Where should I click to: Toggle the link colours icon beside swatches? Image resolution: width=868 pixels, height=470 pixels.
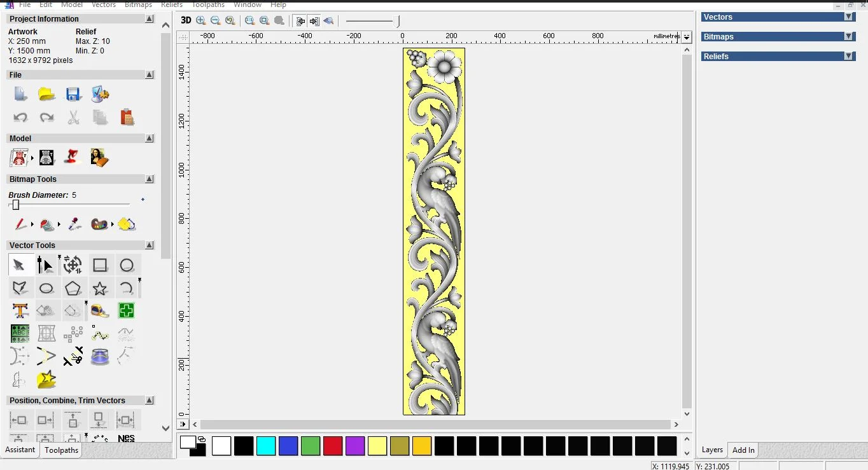(202, 439)
